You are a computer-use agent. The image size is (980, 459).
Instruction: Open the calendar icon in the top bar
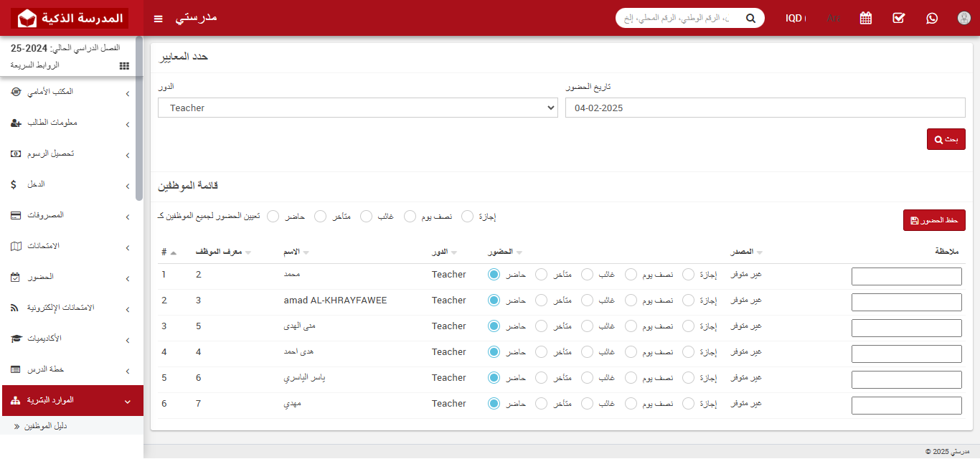tap(865, 18)
